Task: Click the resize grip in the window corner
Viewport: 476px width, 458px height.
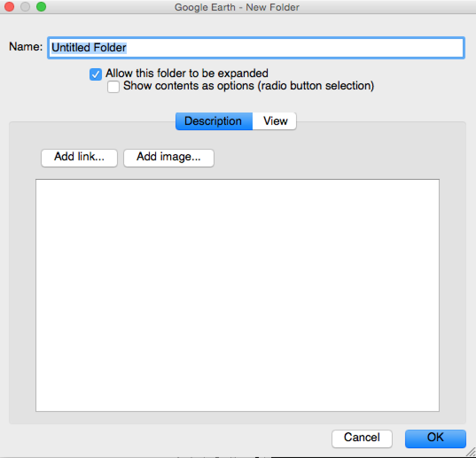Action: click(471, 453)
